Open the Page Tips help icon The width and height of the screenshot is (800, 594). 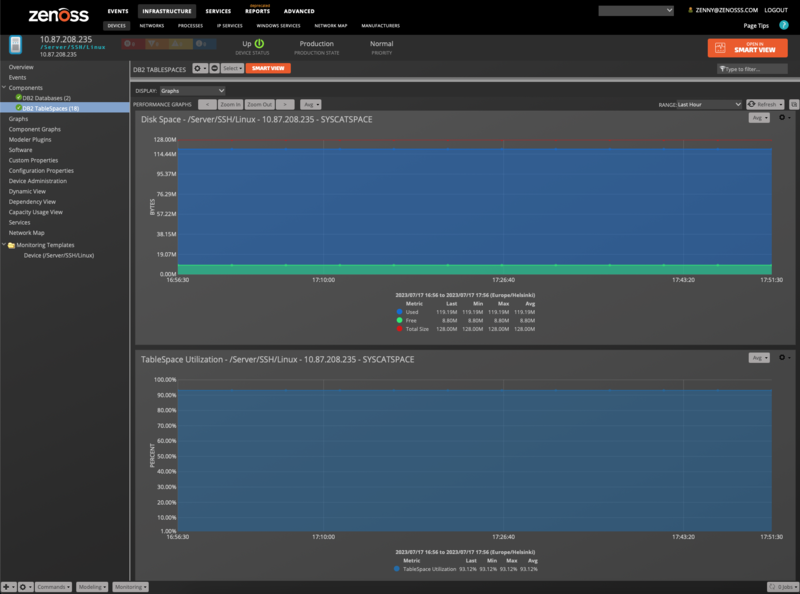pos(784,25)
